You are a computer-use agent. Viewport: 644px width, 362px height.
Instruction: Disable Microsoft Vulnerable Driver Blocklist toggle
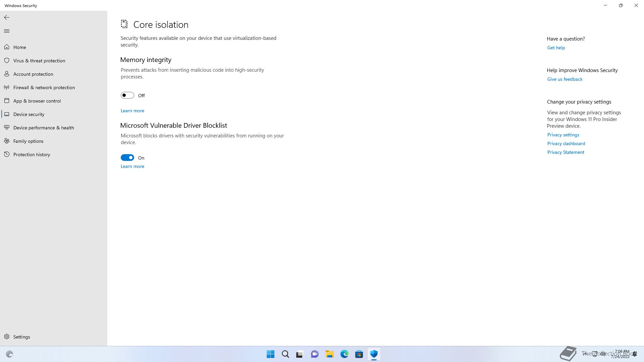tap(127, 158)
